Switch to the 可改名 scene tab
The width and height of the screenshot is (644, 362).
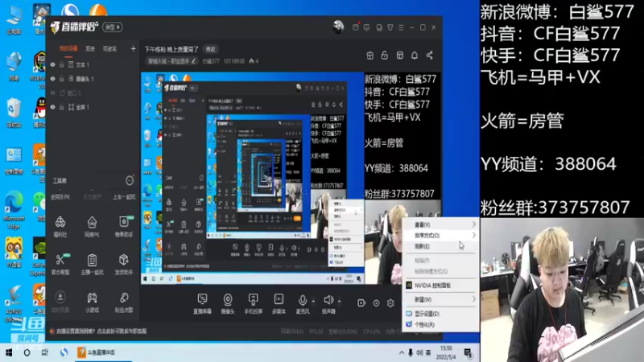(x=109, y=49)
